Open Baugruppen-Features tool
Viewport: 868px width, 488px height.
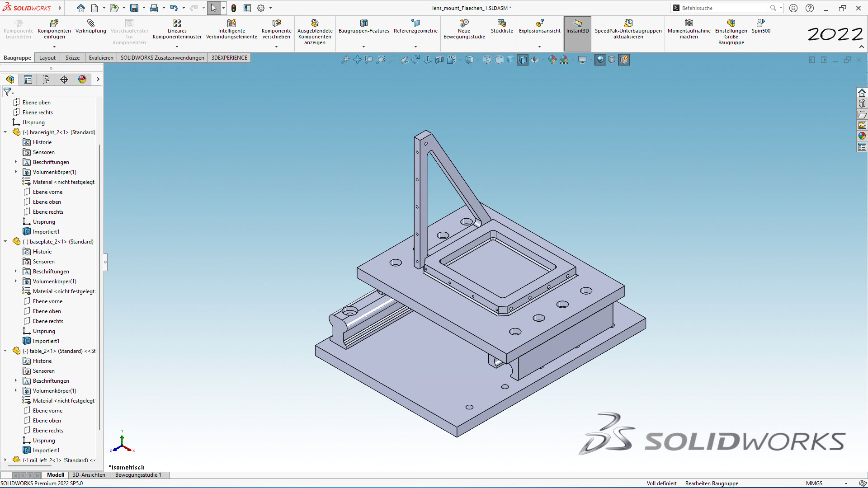tap(363, 27)
